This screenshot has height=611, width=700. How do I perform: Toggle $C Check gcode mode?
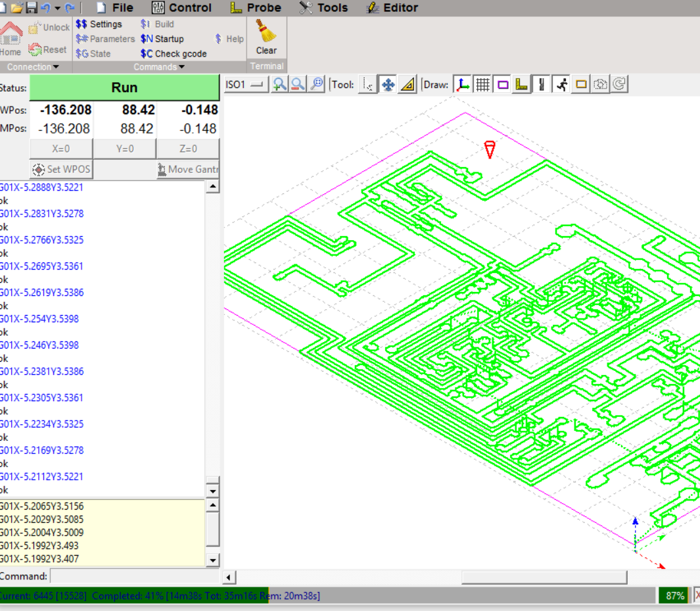point(174,53)
